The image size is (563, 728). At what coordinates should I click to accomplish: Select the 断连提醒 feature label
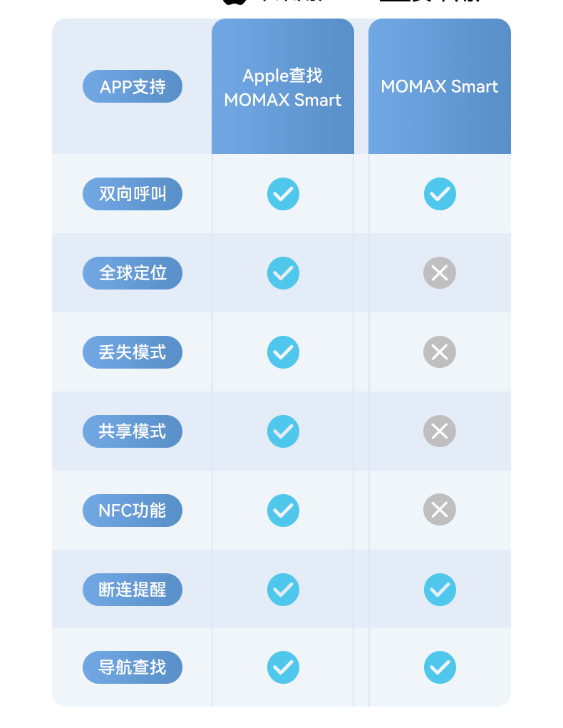click(133, 590)
